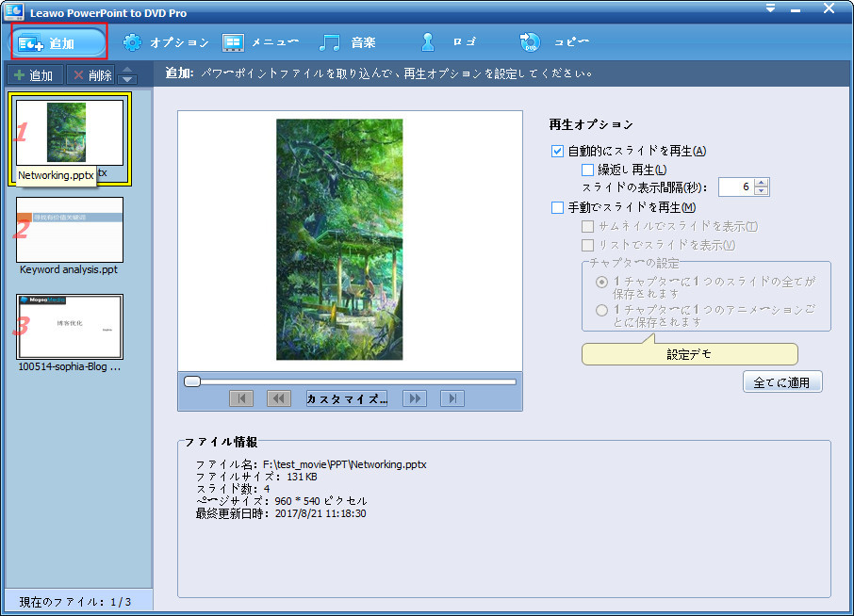Viewport: 854px width, 616px height.
Task: Click the file path F:\test_movie\PPT\Networking.pptx
Action: tap(345, 464)
